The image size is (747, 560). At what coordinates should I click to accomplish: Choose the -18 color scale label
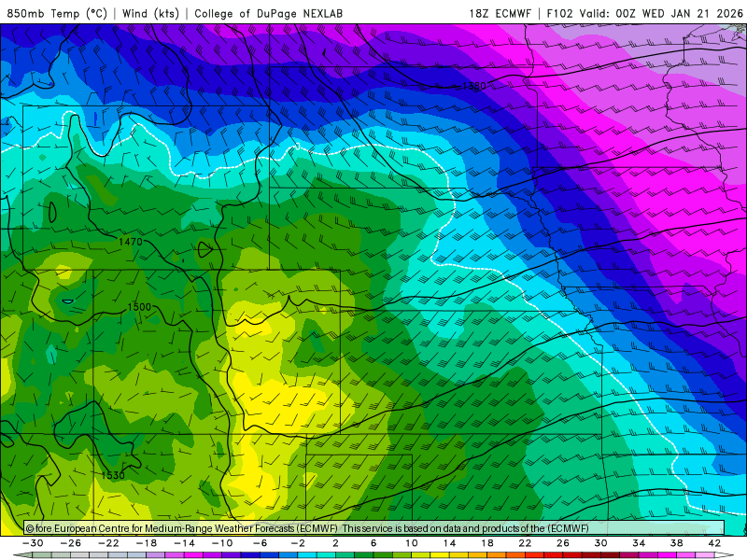(147, 543)
